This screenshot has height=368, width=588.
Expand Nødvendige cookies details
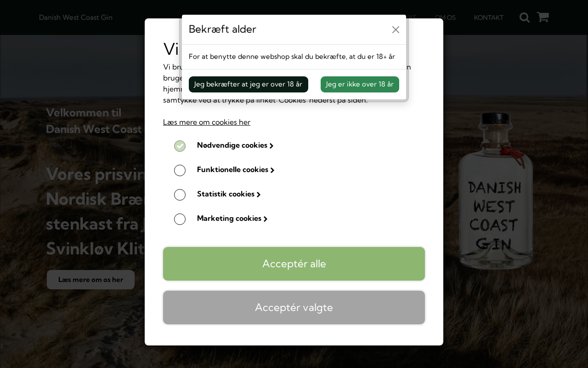(x=235, y=145)
